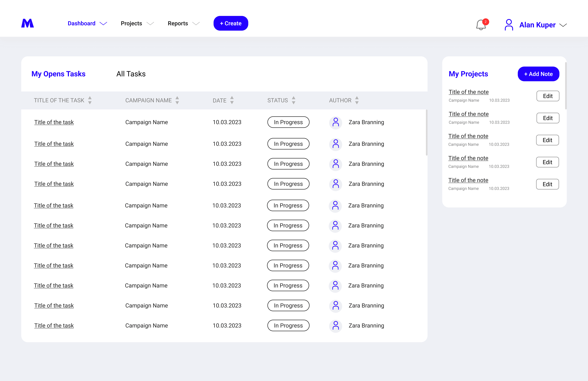Open the Alan Kuper account dropdown chevron
Viewport: 588px width, 381px height.
[563, 25]
